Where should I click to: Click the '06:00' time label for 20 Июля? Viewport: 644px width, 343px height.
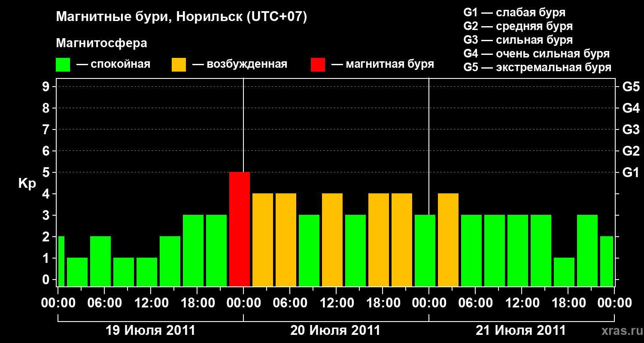coord(290,303)
